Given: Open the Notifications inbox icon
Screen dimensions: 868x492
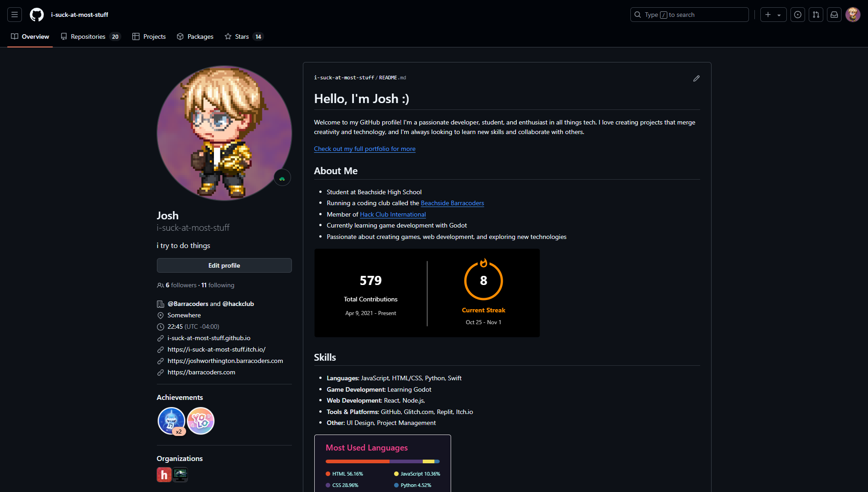Looking at the screenshot, I should (834, 15).
